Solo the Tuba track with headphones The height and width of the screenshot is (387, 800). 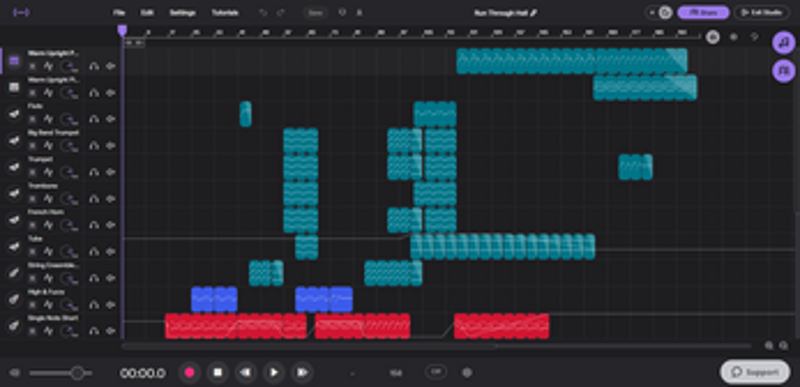(x=94, y=251)
